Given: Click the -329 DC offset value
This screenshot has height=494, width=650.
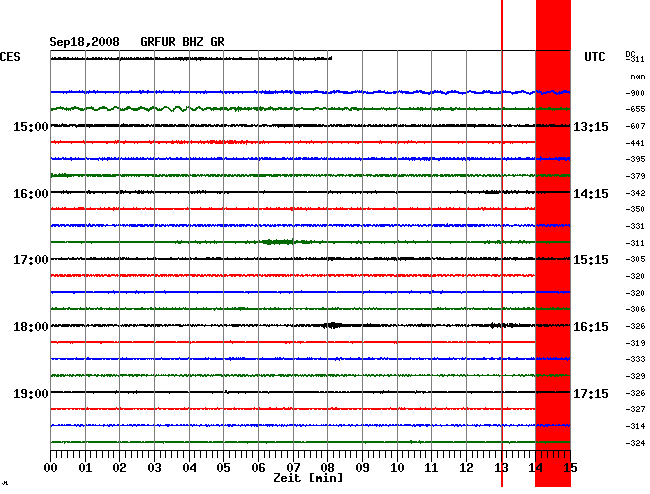Looking at the screenshot, I should tap(635, 376).
